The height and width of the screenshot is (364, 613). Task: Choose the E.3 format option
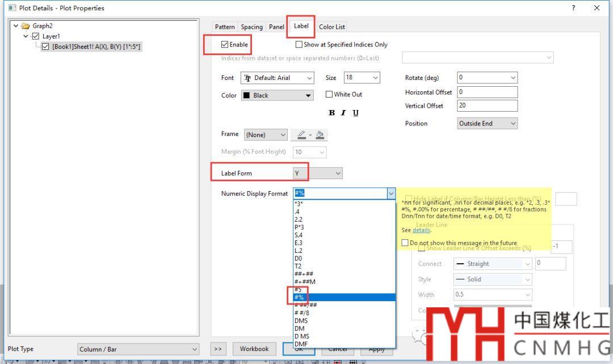coord(345,243)
